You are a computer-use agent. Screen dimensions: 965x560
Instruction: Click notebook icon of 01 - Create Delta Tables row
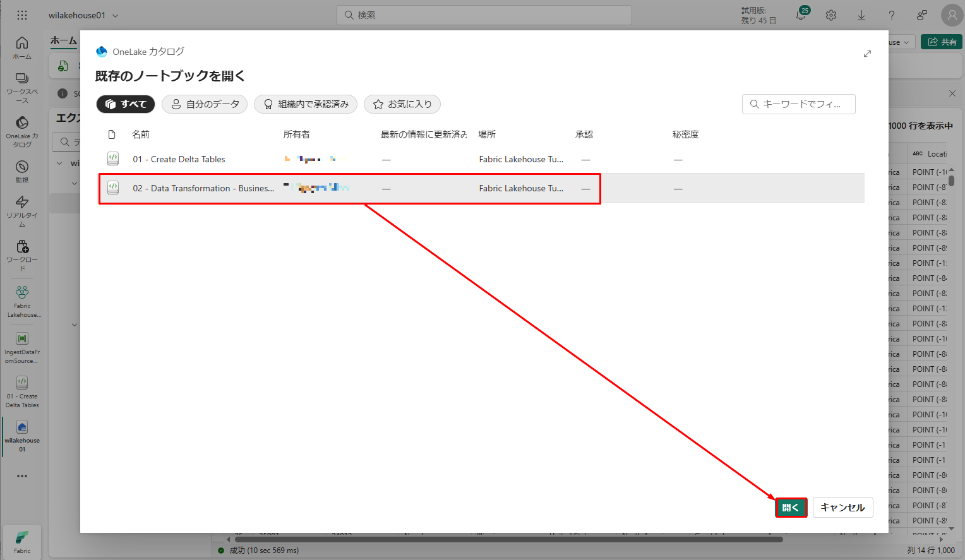[113, 158]
